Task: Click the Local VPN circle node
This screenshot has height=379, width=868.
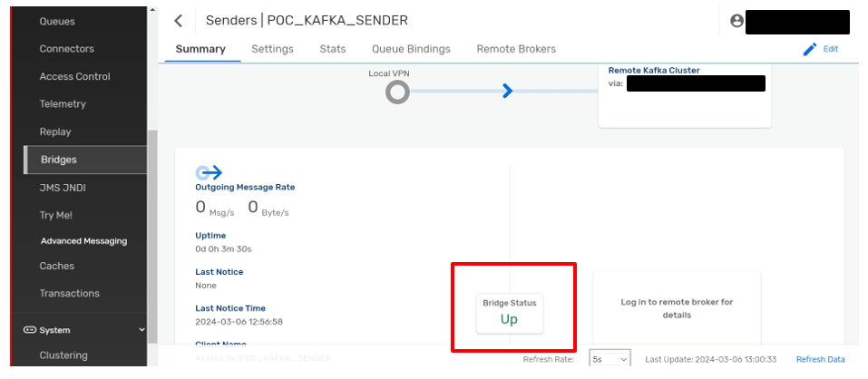Action: (x=397, y=92)
